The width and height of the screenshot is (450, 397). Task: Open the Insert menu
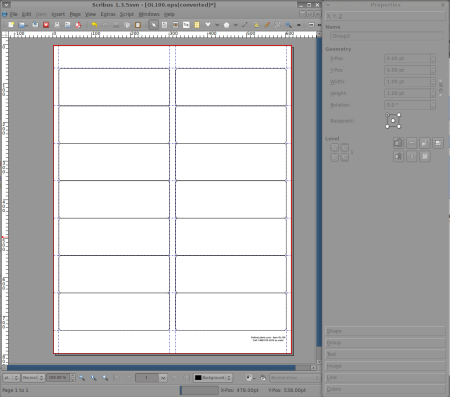tap(58, 14)
